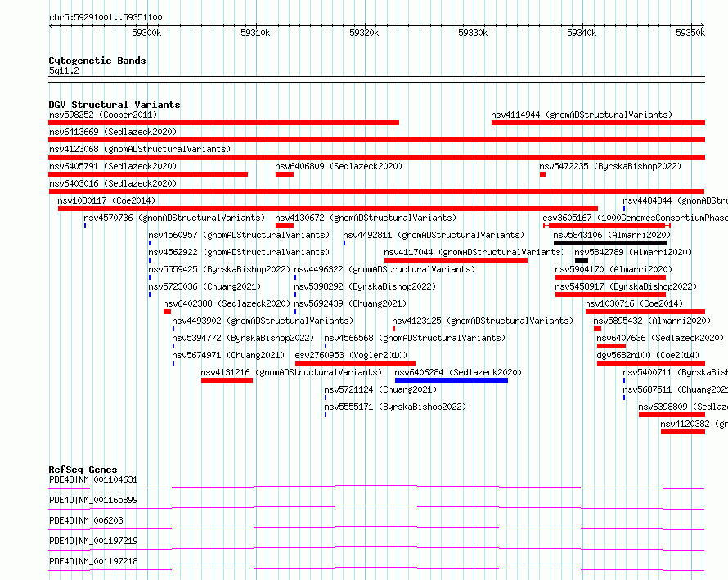Viewport: 728px width, 580px height.
Task: Select the nsv6405791 (Sedlazeck2020) variant
Action: (x=148, y=174)
